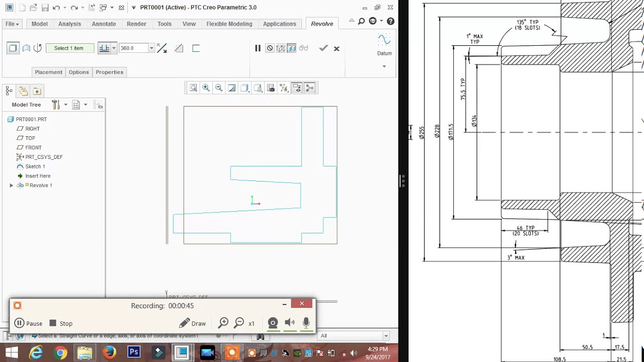Viewport: 644px width, 362px height.
Task: Open the Properties tab
Action: click(x=109, y=72)
